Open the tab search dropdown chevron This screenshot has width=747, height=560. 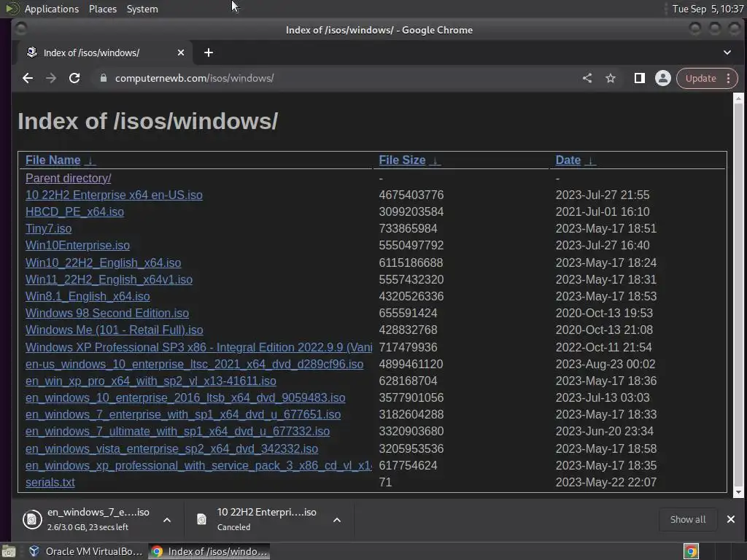727,52
